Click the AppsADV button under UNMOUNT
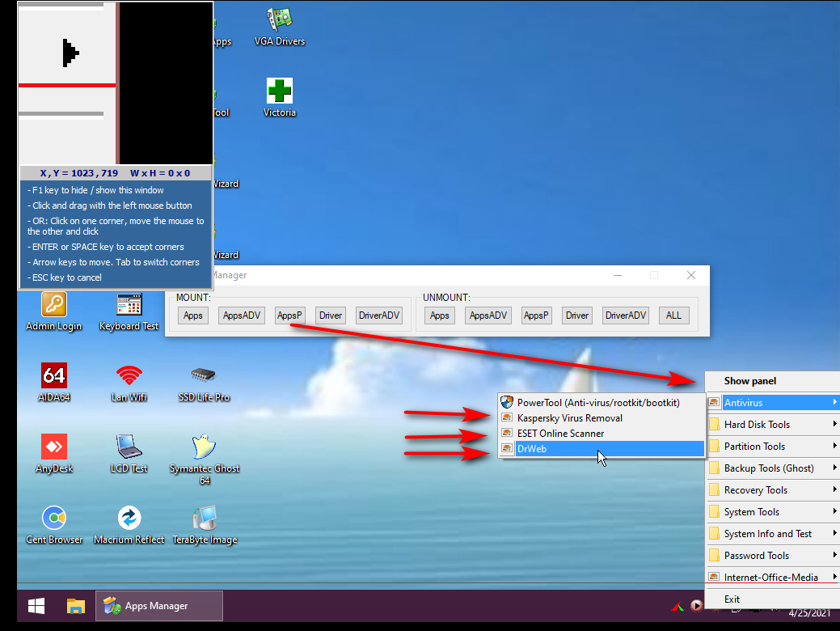 click(488, 315)
